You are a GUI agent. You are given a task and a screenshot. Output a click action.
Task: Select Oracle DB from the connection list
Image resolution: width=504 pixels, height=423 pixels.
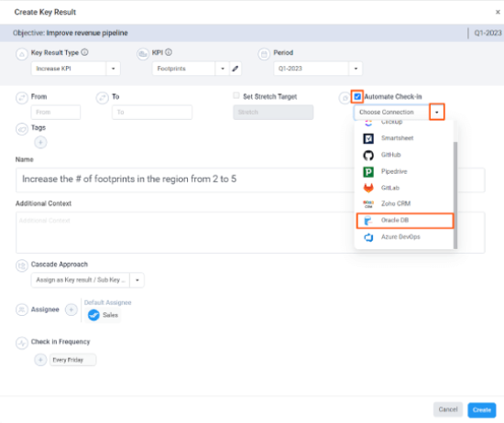(x=405, y=221)
